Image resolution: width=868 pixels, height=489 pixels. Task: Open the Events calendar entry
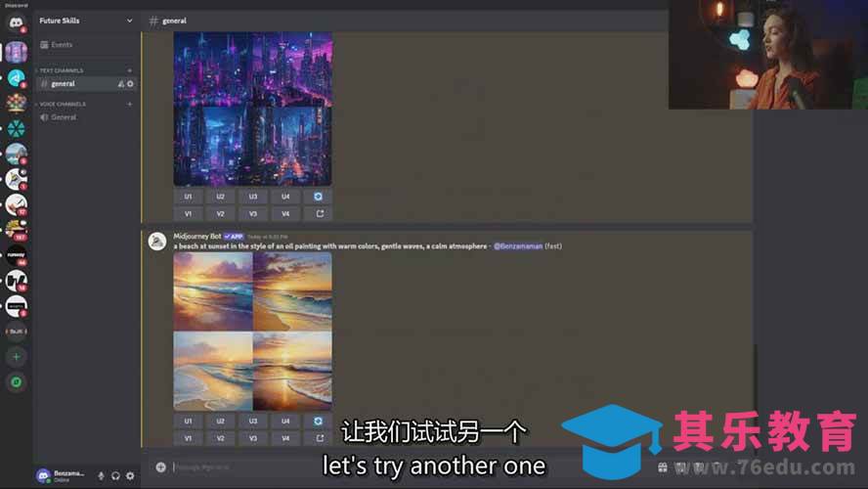pos(86,44)
